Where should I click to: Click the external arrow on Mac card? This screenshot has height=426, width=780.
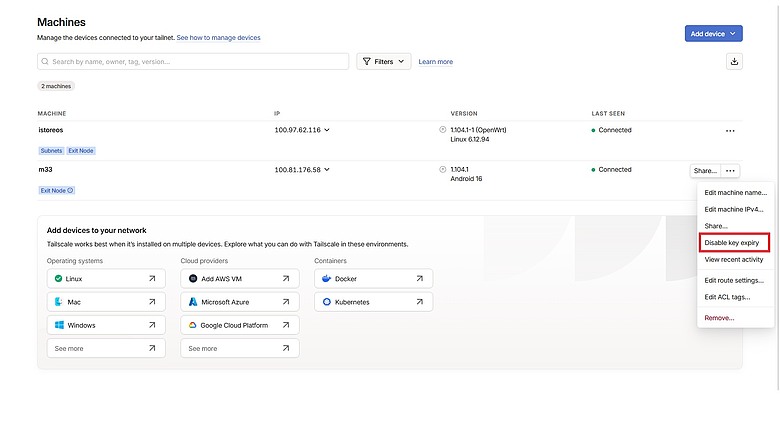click(x=152, y=302)
